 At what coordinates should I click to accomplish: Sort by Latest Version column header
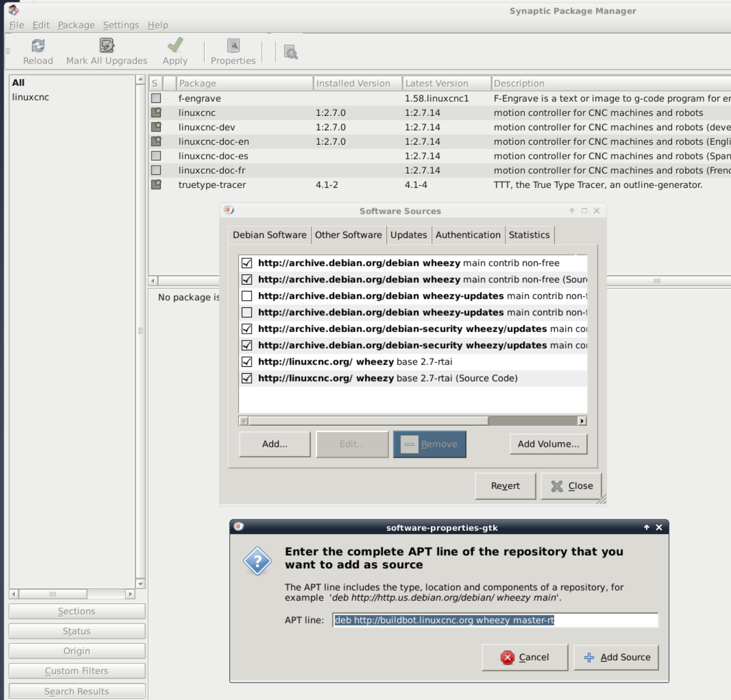tap(447, 83)
